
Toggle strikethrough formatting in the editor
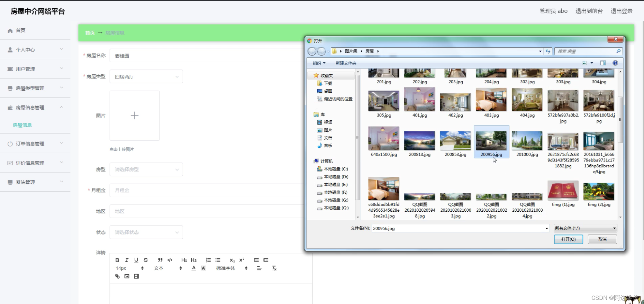[146, 260]
